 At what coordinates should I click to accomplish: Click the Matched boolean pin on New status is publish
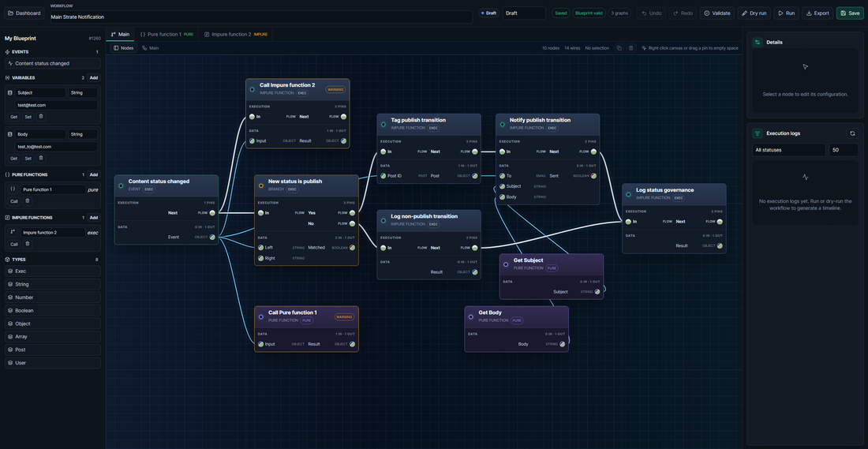coord(352,248)
